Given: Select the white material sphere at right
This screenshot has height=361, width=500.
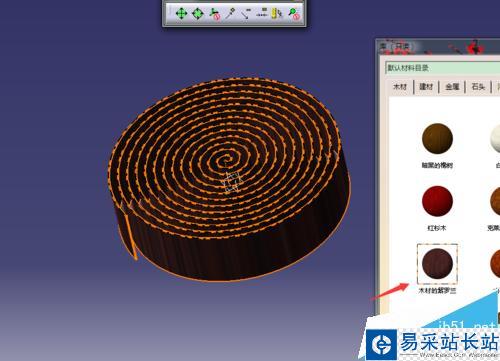Looking at the screenshot, I should click(495, 138).
